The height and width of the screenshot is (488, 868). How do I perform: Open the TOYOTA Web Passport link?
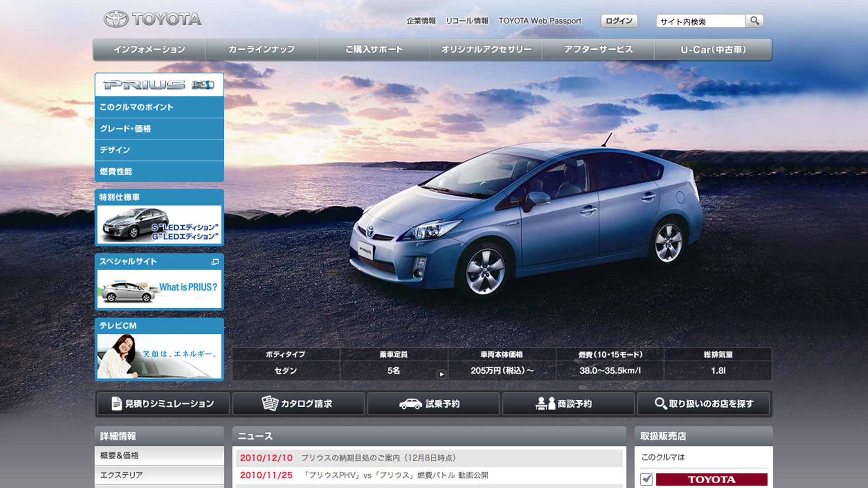(x=540, y=21)
